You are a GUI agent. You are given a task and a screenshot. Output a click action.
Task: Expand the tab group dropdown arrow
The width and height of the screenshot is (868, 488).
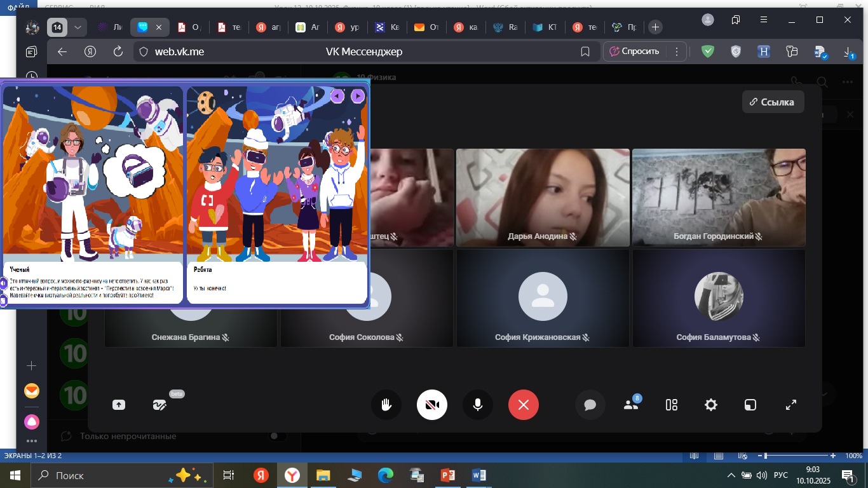coord(78,27)
